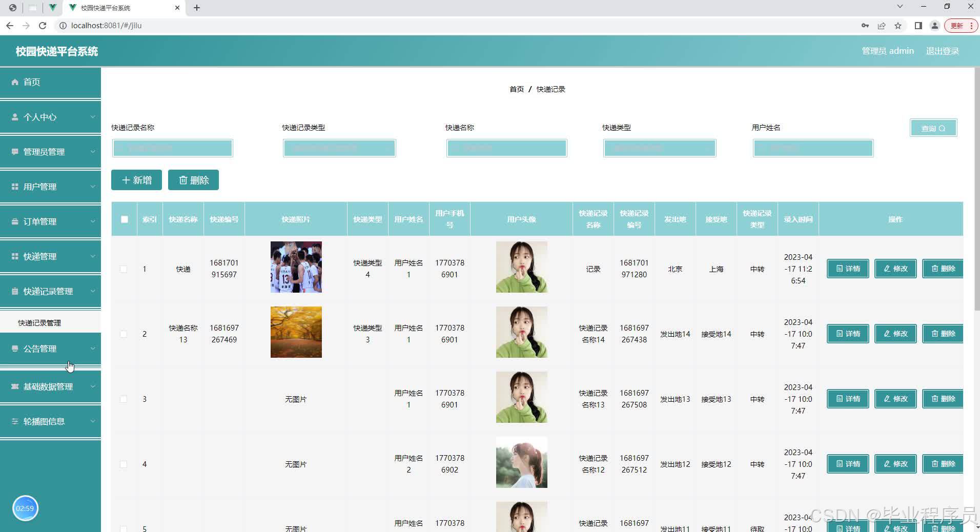Close the 校园快递平台系统 browser tab

[x=177, y=8]
